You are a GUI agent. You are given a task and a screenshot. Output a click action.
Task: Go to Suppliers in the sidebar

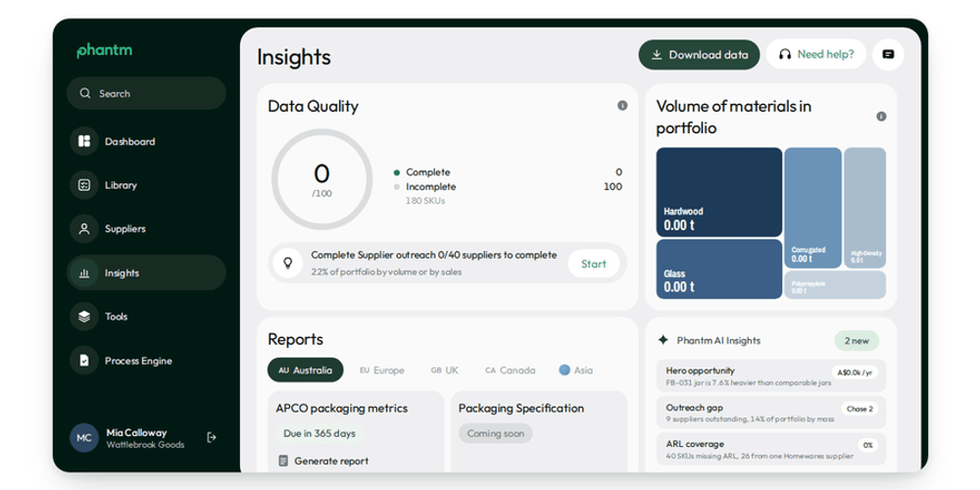(x=146, y=228)
